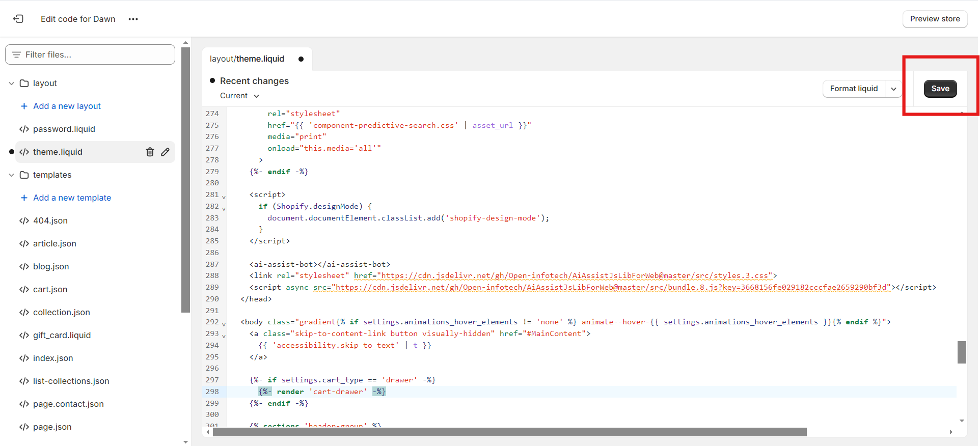Click the pencil rename icon on theme.liquid
This screenshot has height=446, width=980.
[165, 152]
